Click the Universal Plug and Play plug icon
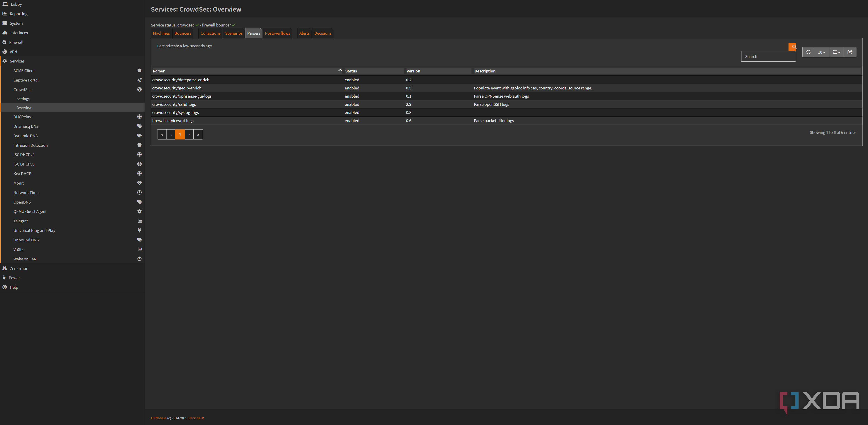Screen dimensions: 868x425 tap(140, 230)
